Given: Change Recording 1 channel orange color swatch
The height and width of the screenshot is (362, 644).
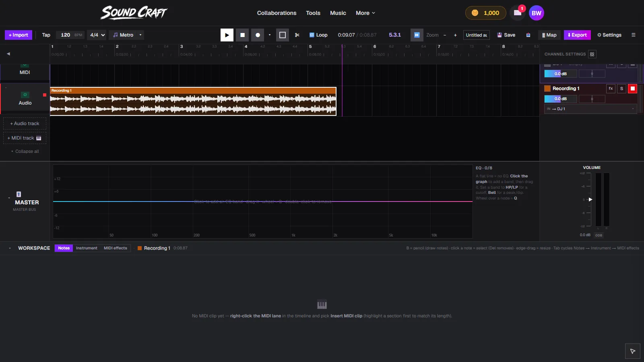Looking at the screenshot, I should 547,88.
